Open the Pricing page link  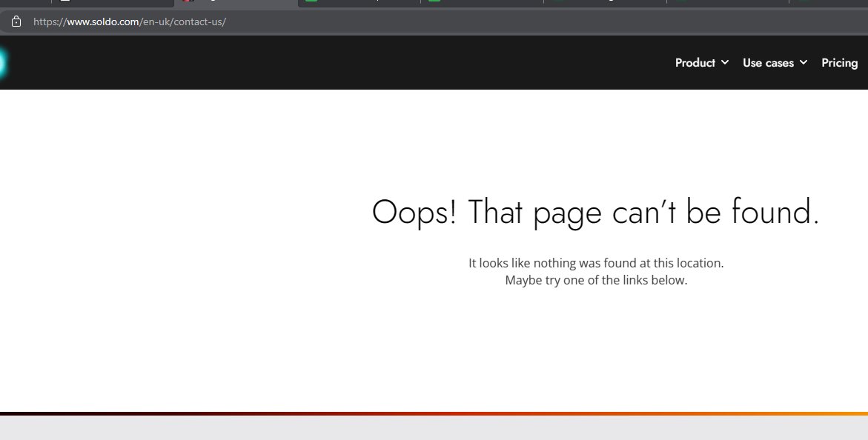click(839, 63)
